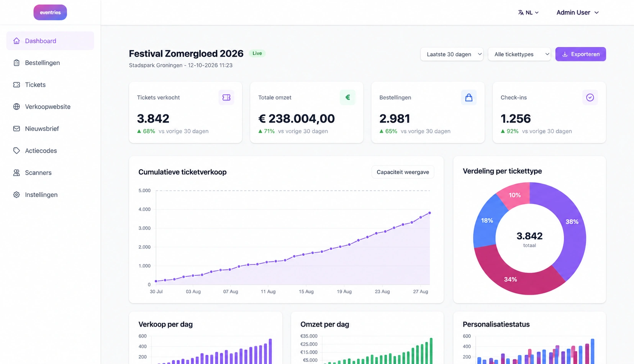Click the language translate icon
Screen dimensions: 634x364
pyautogui.click(x=521, y=13)
